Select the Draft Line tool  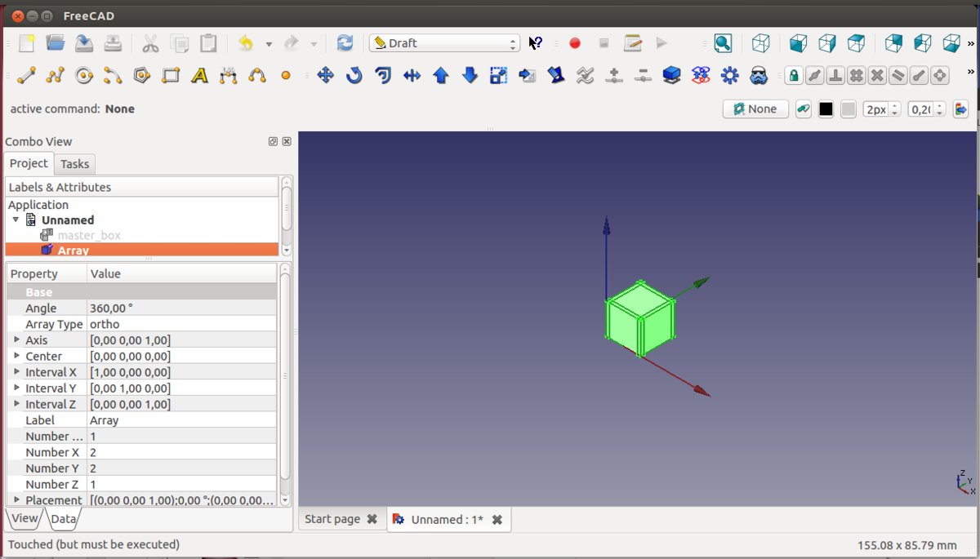click(27, 76)
